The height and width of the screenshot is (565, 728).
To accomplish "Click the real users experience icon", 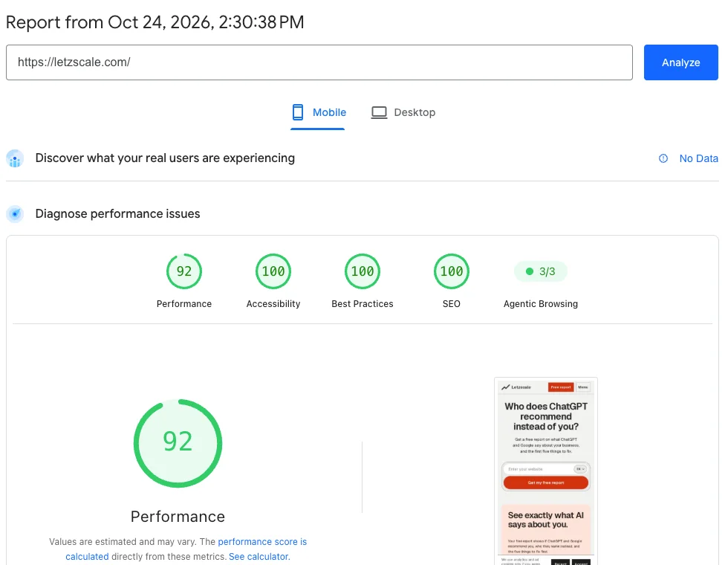I will point(15,158).
